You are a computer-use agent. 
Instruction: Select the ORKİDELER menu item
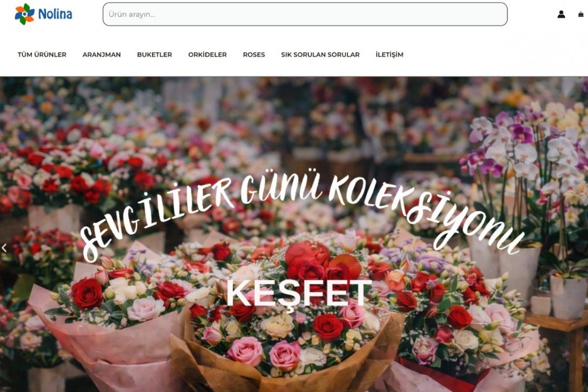pyautogui.click(x=208, y=55)
